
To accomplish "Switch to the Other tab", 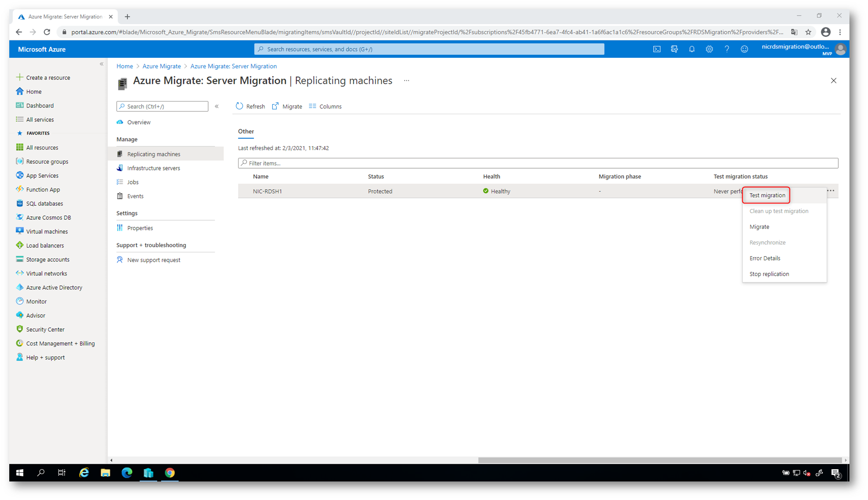I will coord(246,132).
